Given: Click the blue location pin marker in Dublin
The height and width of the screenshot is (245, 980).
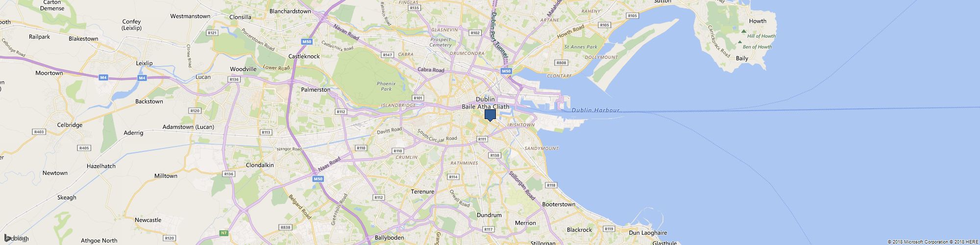Looking at the screenshot, I should [490, 115].
